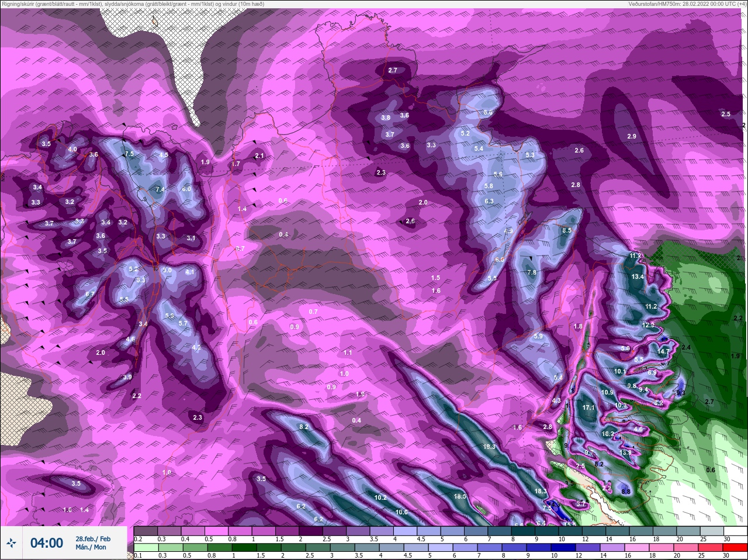Viewport: 748px width, 560px height.
Task: Click the 7.4 value in the Westfjords
Action: [x=160, y=189]
